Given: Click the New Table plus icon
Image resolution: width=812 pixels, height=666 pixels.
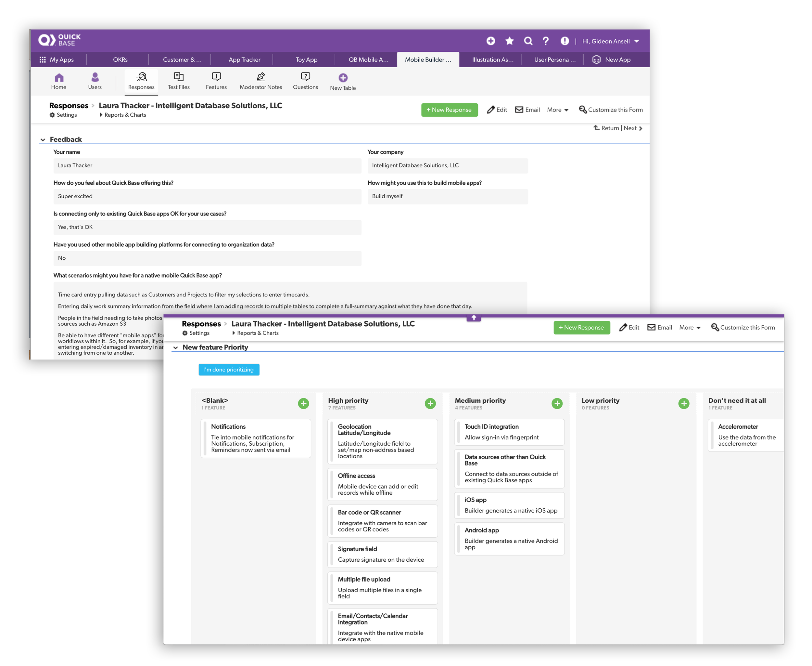Looking at the screenshot, I should point(343,78).
